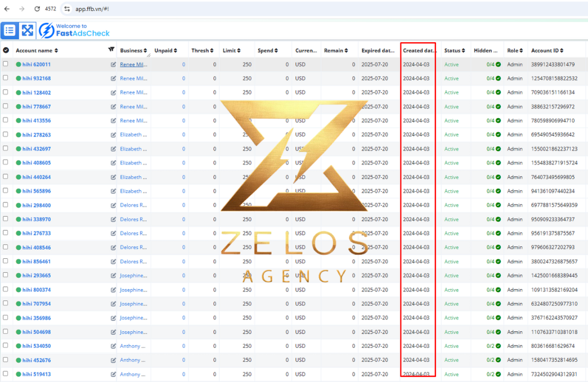This screenshot has height=382, width=588.
Task: Click the 4572 text beside reload icon
Action: (x=50, y=8)
